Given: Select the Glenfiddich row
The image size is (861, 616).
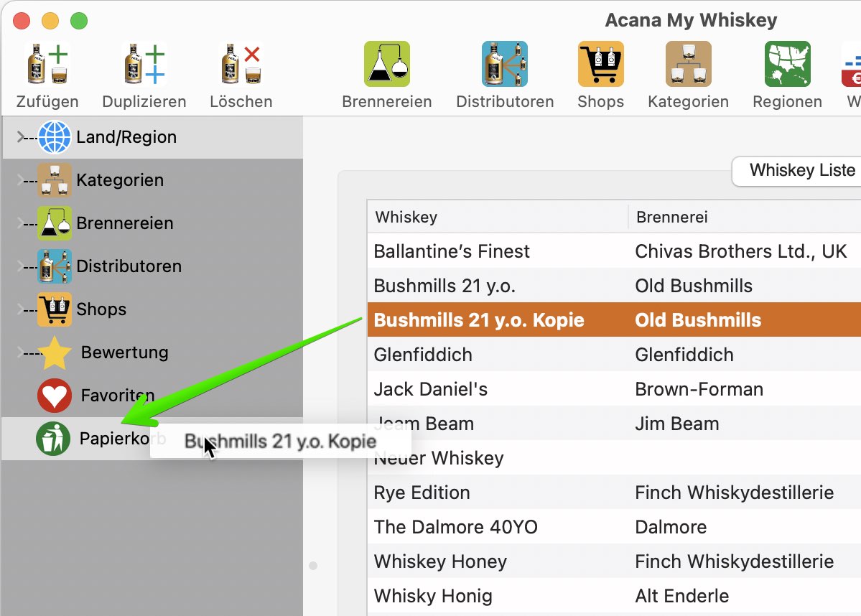Looking at the screenshot, I should [614, 355].
